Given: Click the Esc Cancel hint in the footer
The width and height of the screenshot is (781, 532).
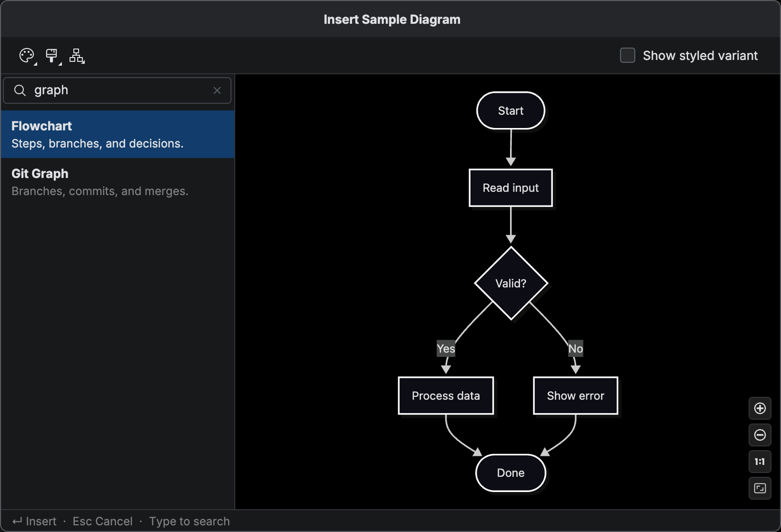Looking at the screenshot, I should (102, 522).
